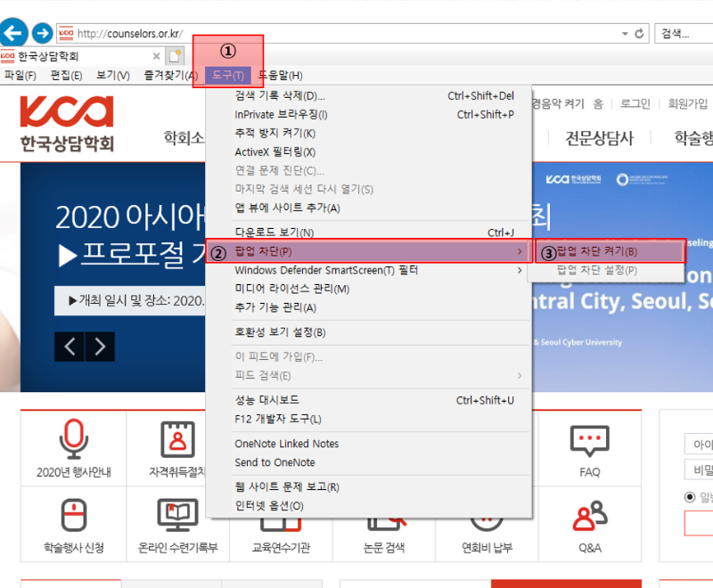Click the 아이디 login input field
The width and height of the screenshot is (713, 588).
(x=699, y=444)
